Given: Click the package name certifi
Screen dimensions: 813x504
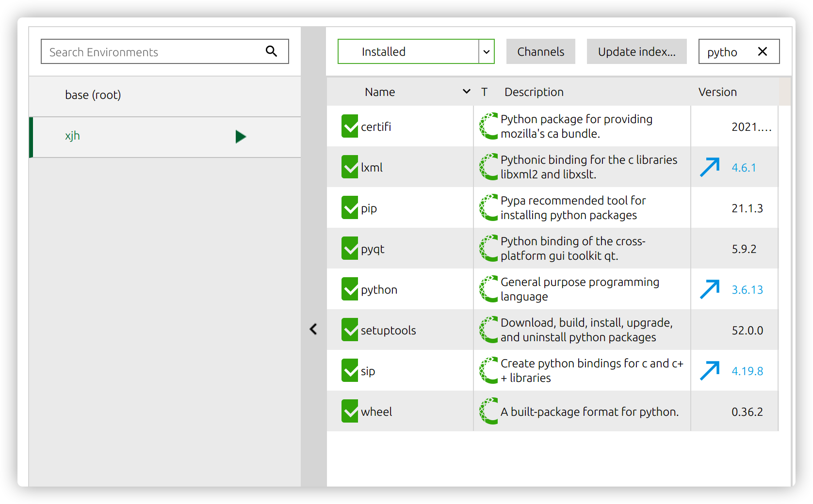Looking at the screenshot, I should (376, 127).
